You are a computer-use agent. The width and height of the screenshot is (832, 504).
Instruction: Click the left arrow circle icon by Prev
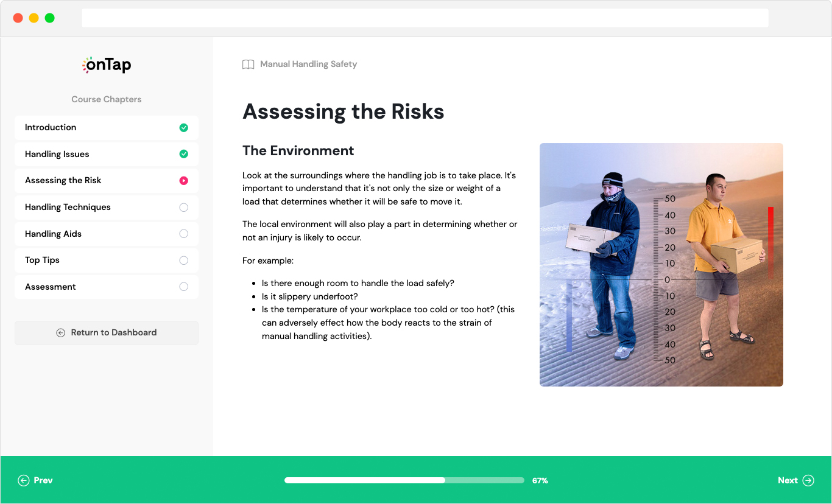point(24,480)
